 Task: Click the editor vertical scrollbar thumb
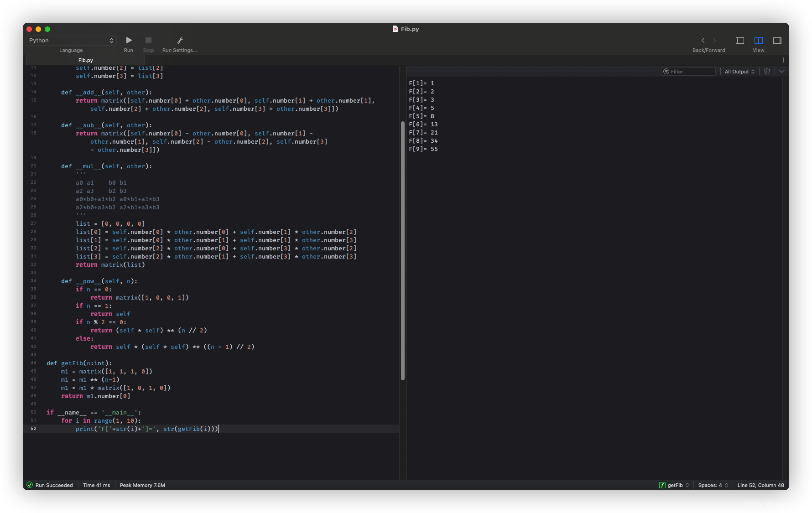click(x=403, y=251)
